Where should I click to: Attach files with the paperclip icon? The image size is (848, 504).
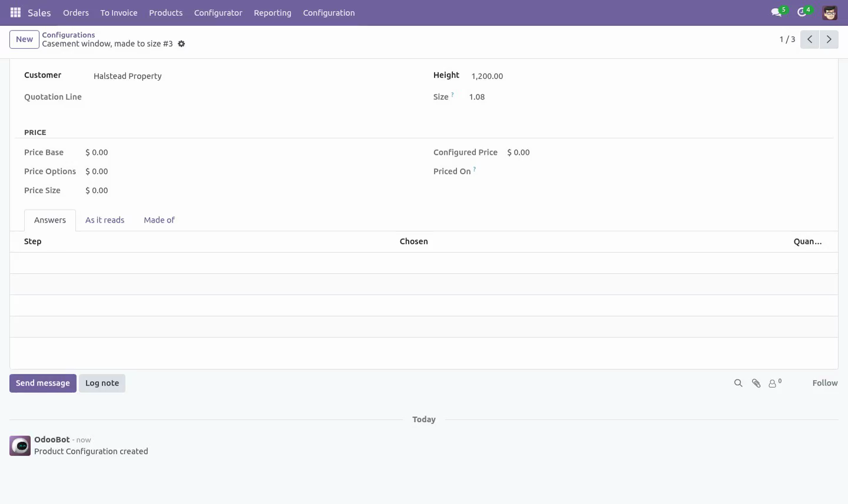pos(756,383)
